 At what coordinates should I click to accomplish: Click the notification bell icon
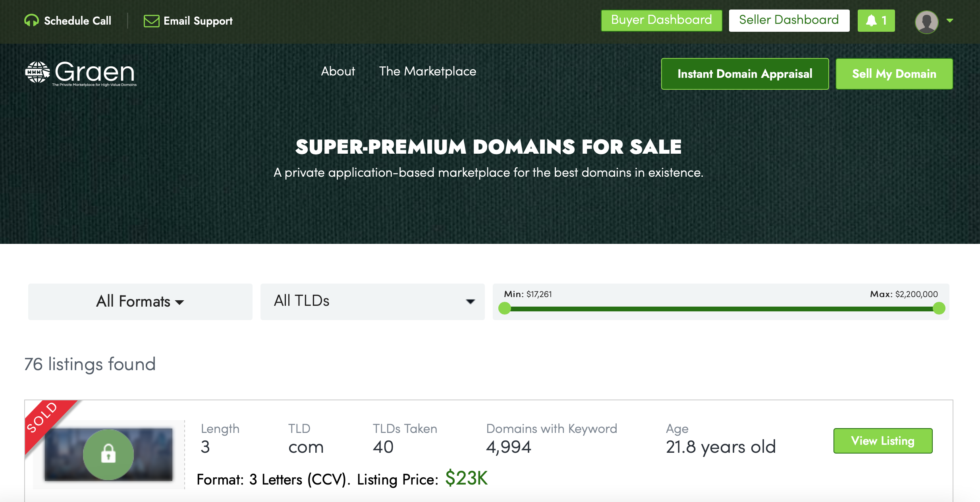click(x=871, y=21)
